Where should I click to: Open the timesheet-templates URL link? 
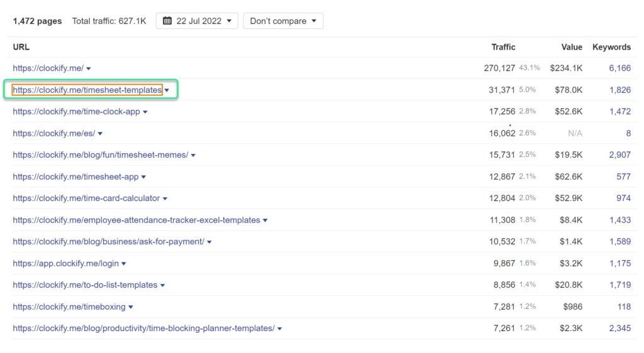(x=87, y=90)
